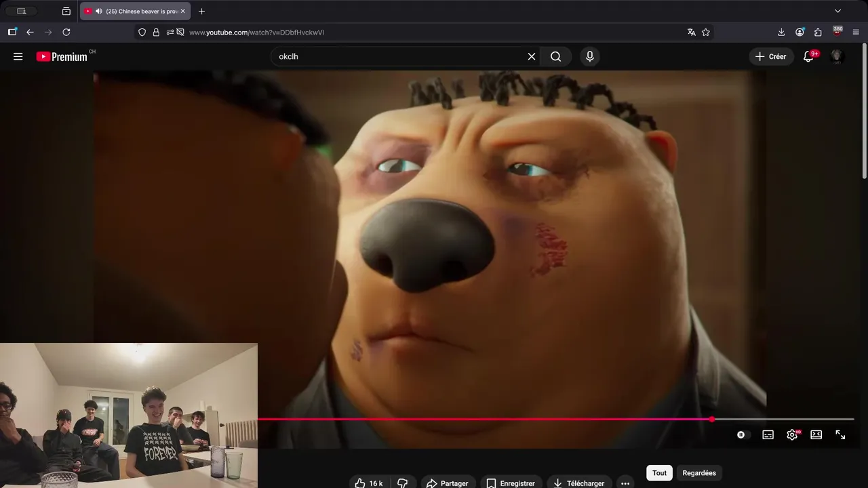This screenshot has height=488, width=868.
Task: Click the webcam overlay thumbnail of friends
Action: [129, 415]
